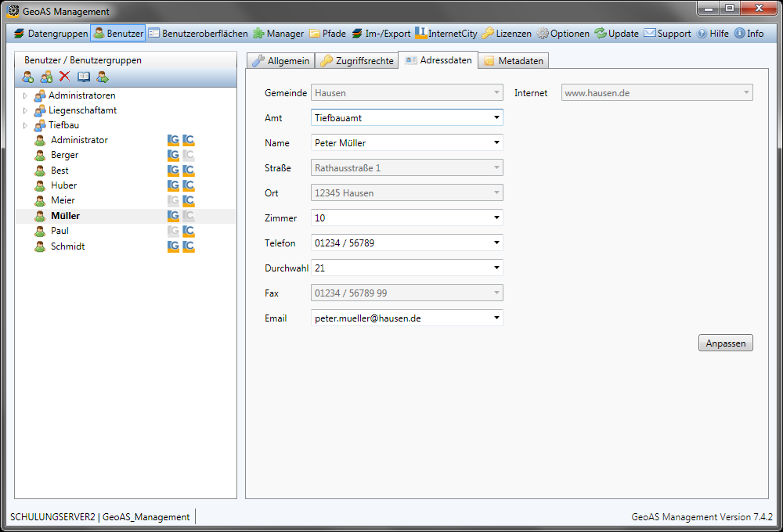Click the add new user icon
The width and height of the screenshot is (783, 532).
(x=28, y=77)
